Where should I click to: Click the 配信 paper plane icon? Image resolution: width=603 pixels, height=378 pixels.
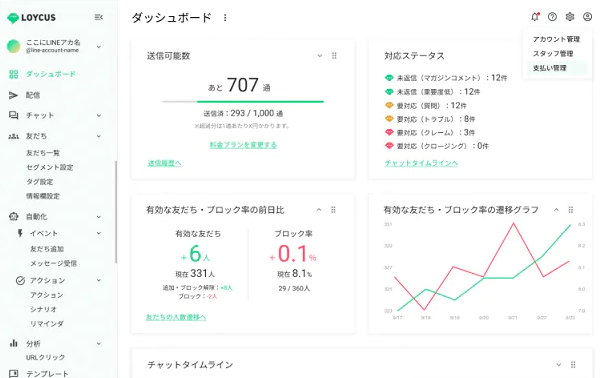[13, 95]
